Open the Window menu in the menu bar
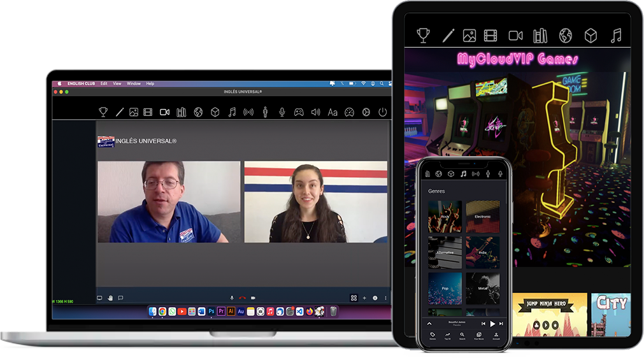644x358 pixels. point(134,83)
